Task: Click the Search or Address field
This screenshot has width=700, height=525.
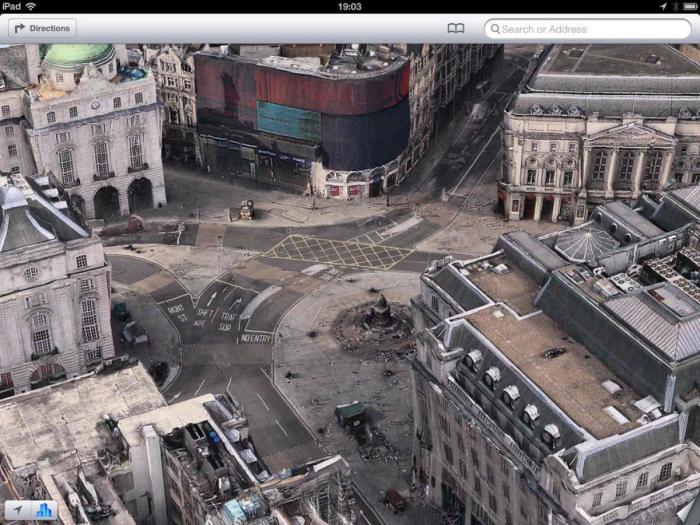Action: pos(590,29)
